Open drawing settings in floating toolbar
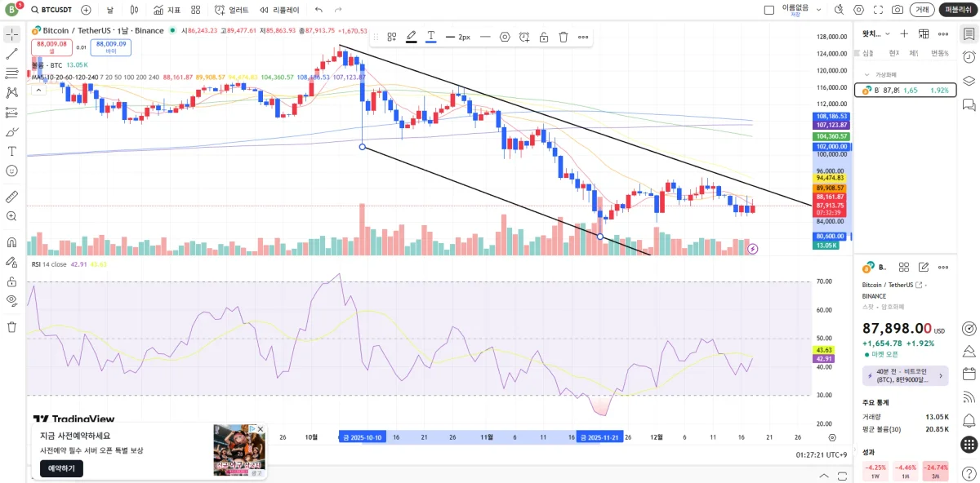Image resolution: width=980 pixels, height=483 pixels. (x=505, y=37)
